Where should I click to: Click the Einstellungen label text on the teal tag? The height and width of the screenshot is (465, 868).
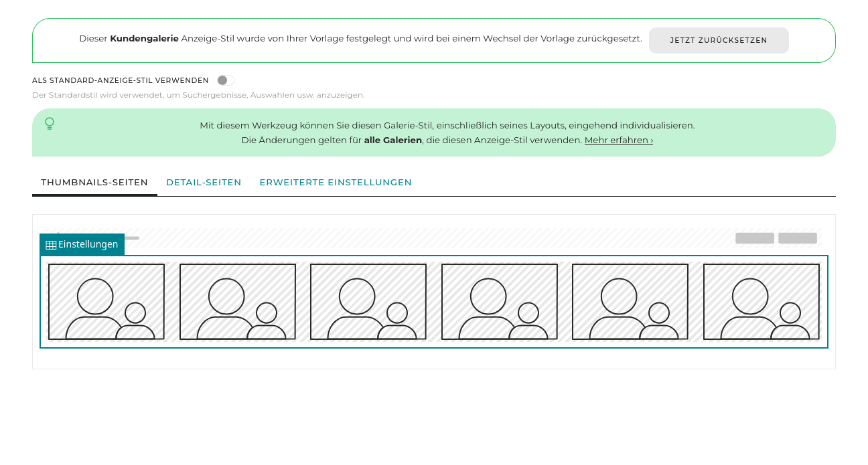tap(88, 244)
